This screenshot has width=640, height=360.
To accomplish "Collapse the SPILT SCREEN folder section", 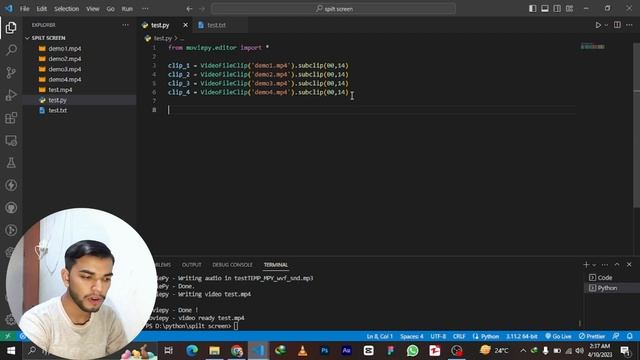I will coord(48,38).
